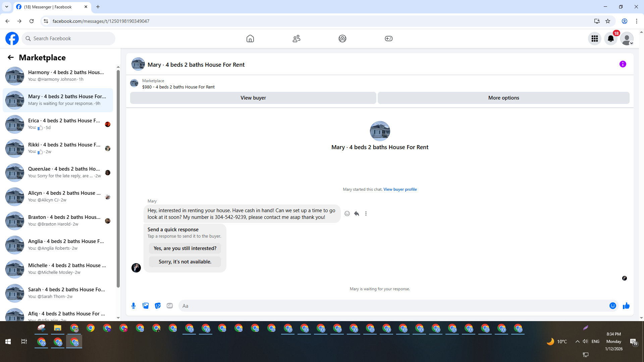This screenshot has width=644, height=362.
Task: Switch to the Friends tab
Action: 296,39
